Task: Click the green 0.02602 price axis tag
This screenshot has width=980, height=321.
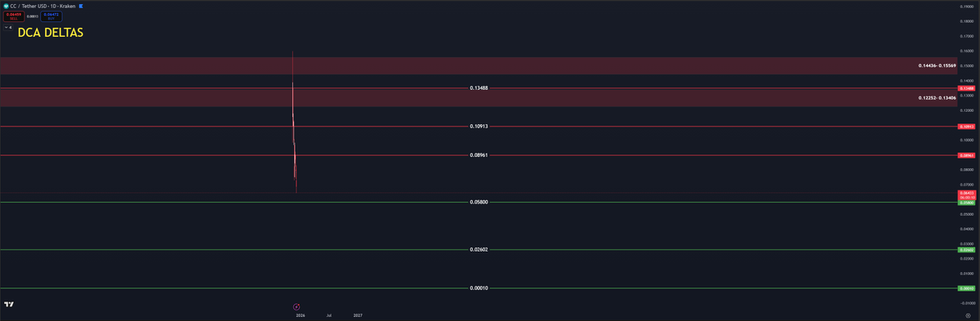Action: (x=966, y=249)
